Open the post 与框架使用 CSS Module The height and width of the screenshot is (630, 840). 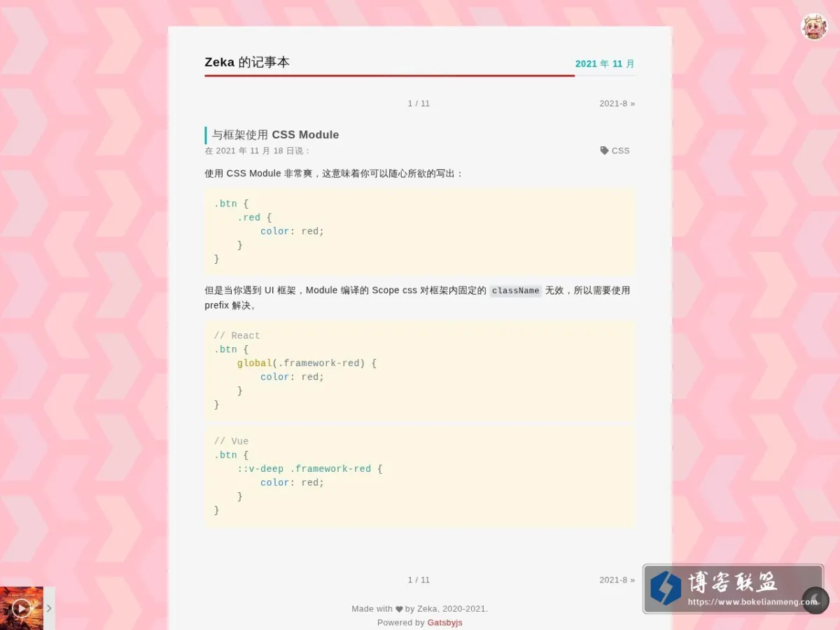(x=275, y=135)
